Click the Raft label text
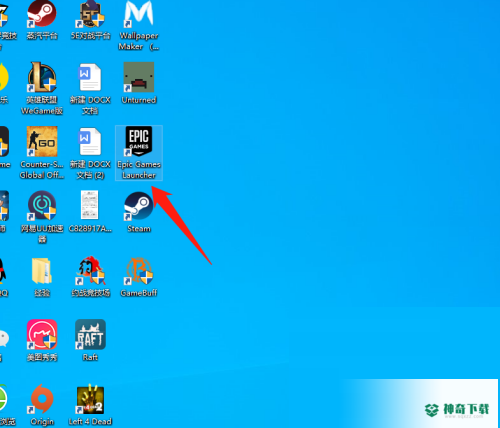Screen dimensions: 500x428 [x=90, y=357]
